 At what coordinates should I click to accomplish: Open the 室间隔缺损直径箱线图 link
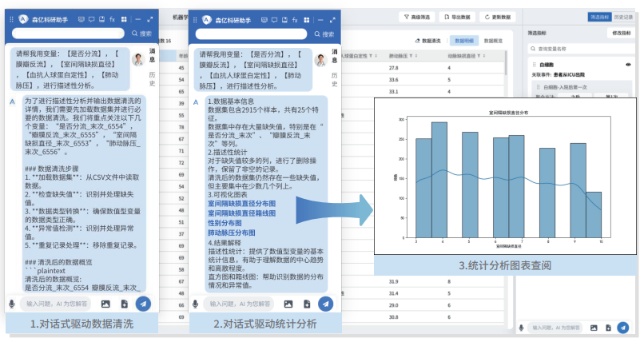coord(241,213)
